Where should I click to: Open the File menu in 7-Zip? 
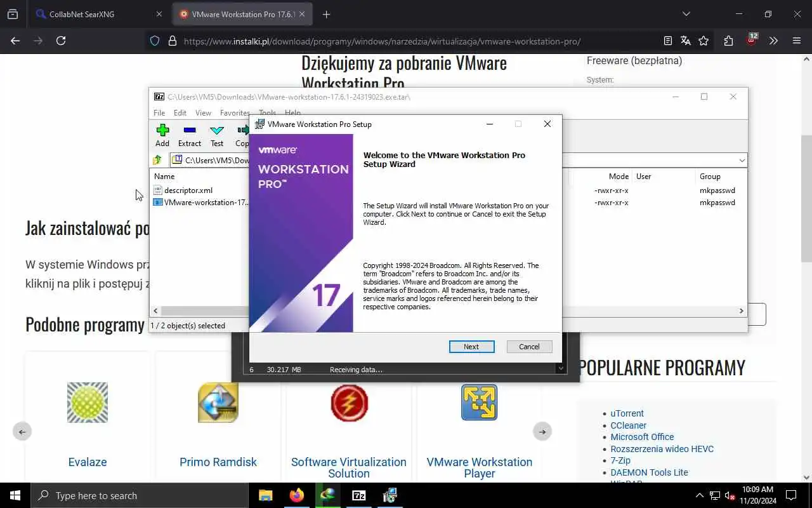(159, 113)
